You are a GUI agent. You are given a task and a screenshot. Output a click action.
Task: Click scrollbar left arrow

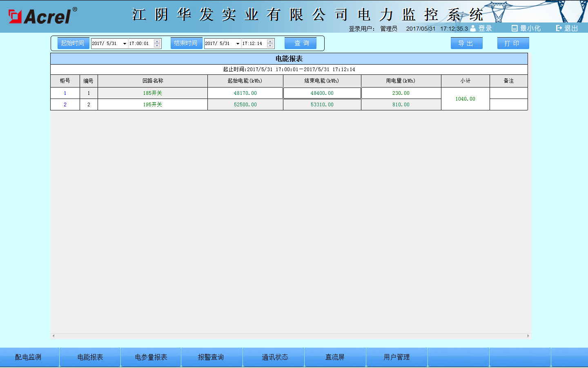coord(53,336)
